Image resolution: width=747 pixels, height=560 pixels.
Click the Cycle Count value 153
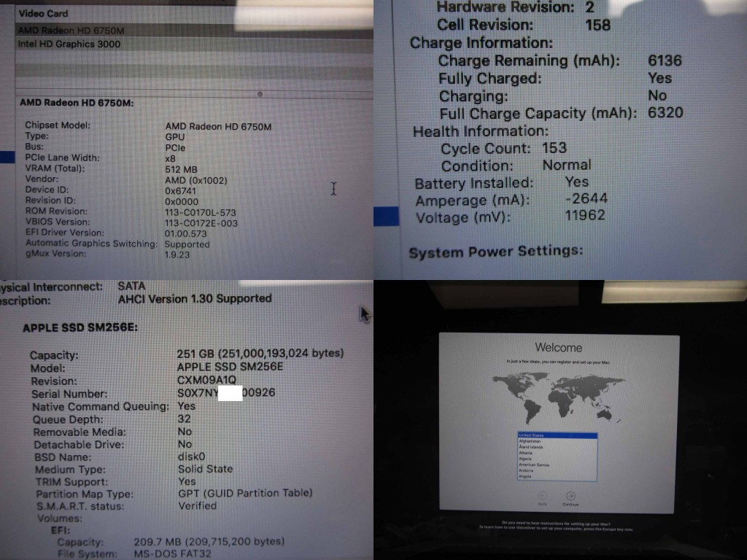[x=554, y=147]
